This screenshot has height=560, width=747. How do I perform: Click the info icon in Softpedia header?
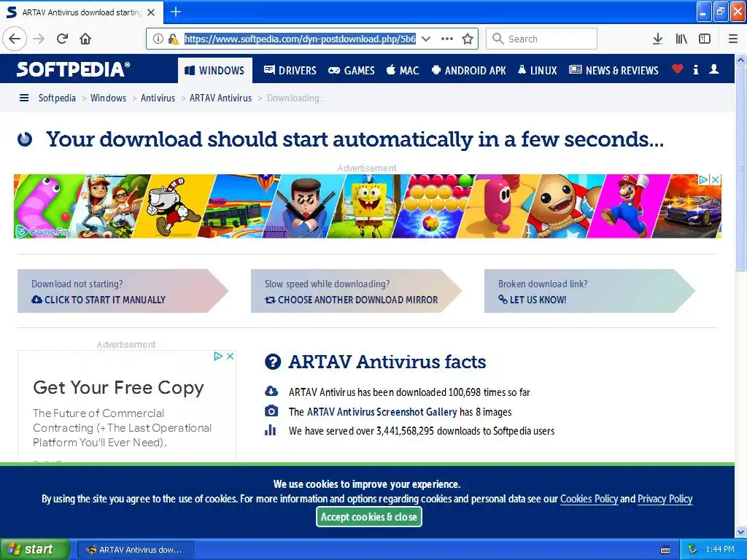(x=695, y=70)
